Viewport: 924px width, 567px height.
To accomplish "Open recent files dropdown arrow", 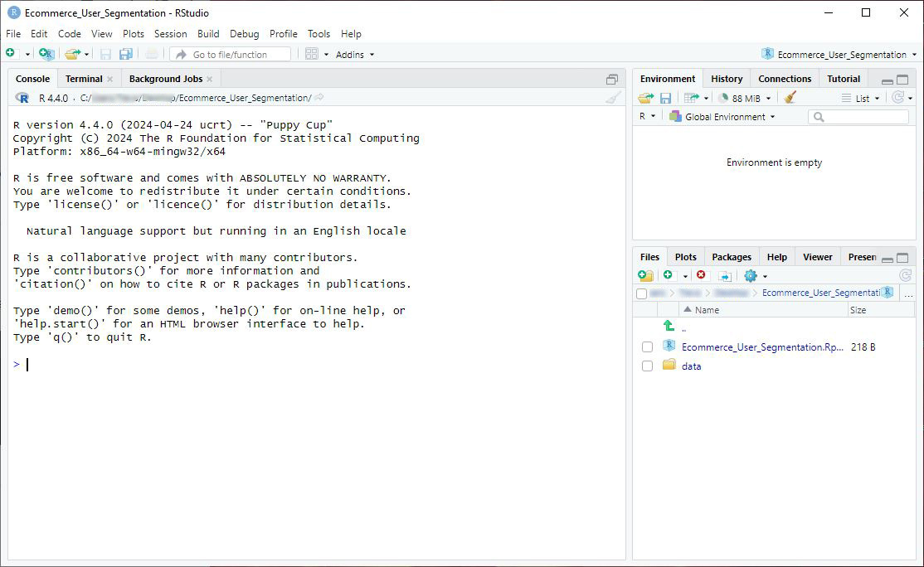I will 86,55.
